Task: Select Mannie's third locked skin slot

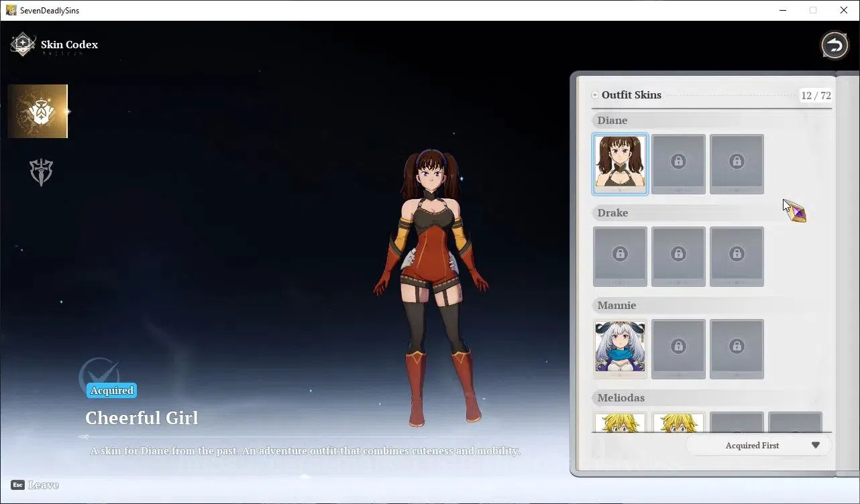Action: [x=737, y=349]
